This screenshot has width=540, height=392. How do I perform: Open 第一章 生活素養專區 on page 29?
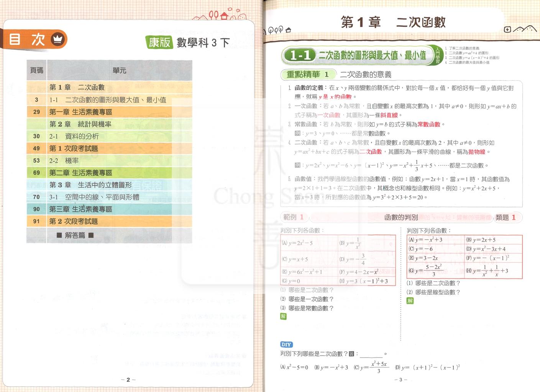[x=109, y=112]
